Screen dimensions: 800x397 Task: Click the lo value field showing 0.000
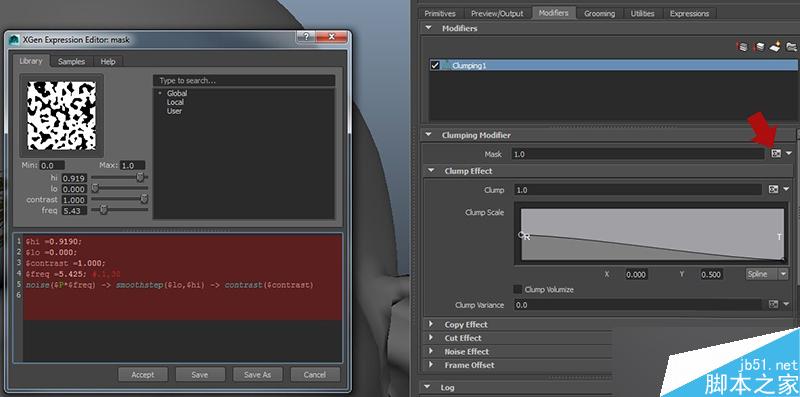click(74, 189)
